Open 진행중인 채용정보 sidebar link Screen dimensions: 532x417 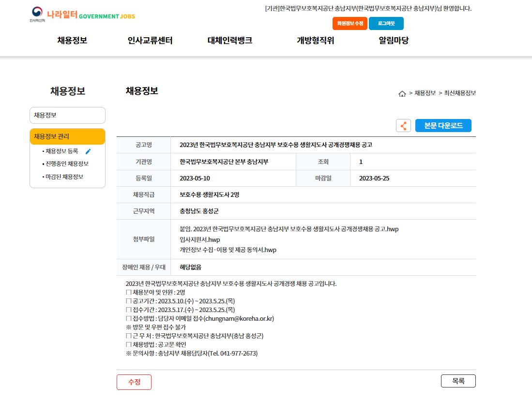67,164
